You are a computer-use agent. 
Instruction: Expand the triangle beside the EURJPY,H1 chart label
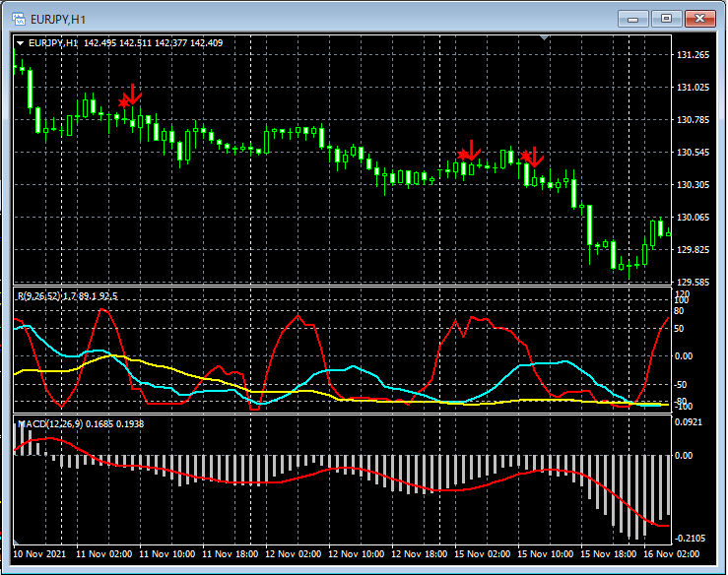click(20, 42)
